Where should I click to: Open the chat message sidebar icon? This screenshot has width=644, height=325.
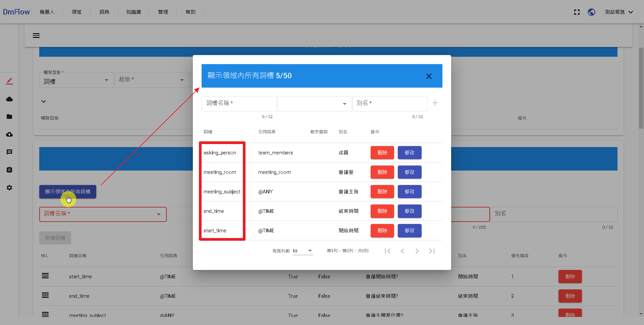click(9, 152)
